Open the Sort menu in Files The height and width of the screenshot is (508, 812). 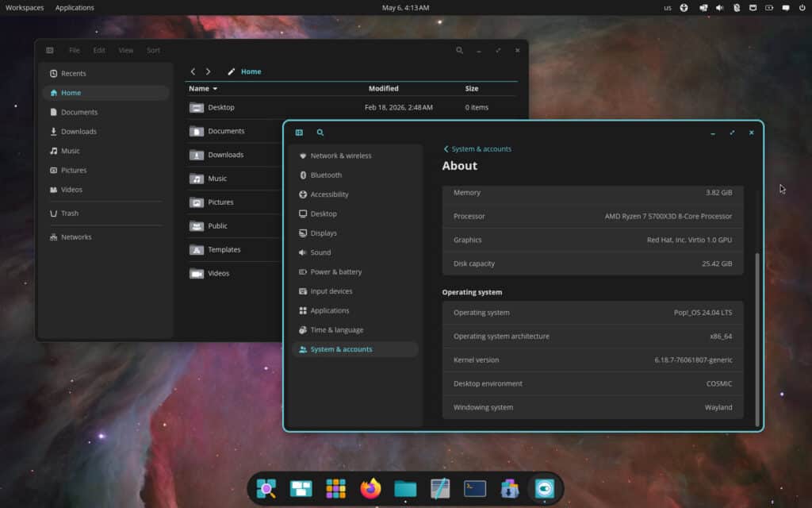[x=153, y=50]
